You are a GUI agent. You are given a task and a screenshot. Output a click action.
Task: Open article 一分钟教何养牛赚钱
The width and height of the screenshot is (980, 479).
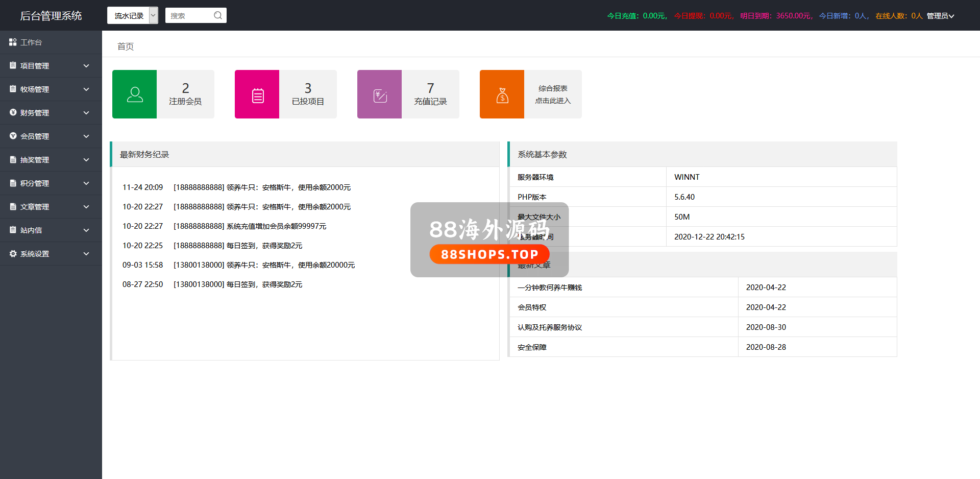[550, 288]
